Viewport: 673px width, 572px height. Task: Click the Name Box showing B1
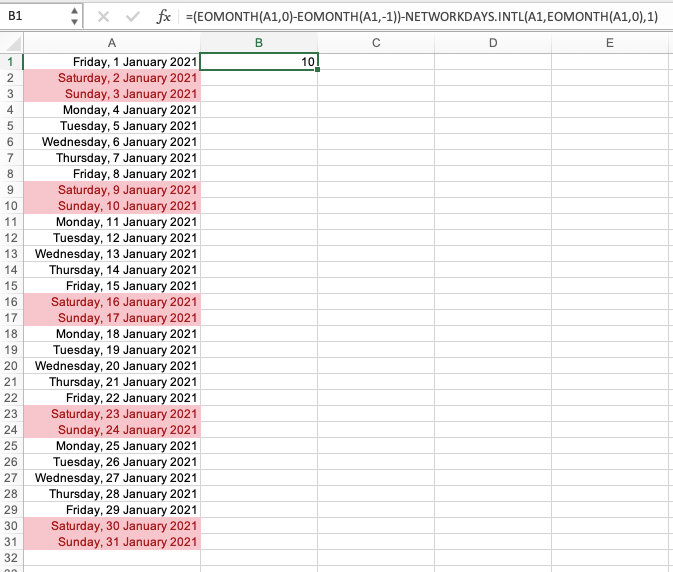coord(34,16)
